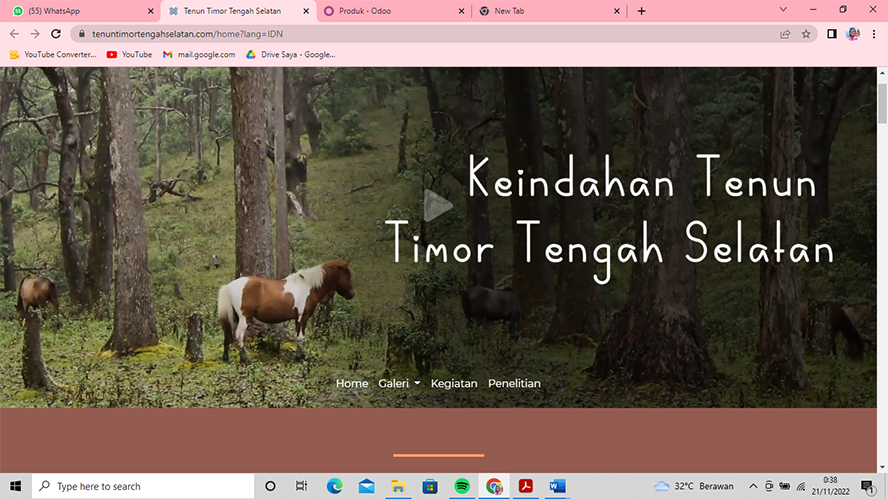Open Chrome side panel
This screenshot has height=499, width=888.
tap(831, 34)
